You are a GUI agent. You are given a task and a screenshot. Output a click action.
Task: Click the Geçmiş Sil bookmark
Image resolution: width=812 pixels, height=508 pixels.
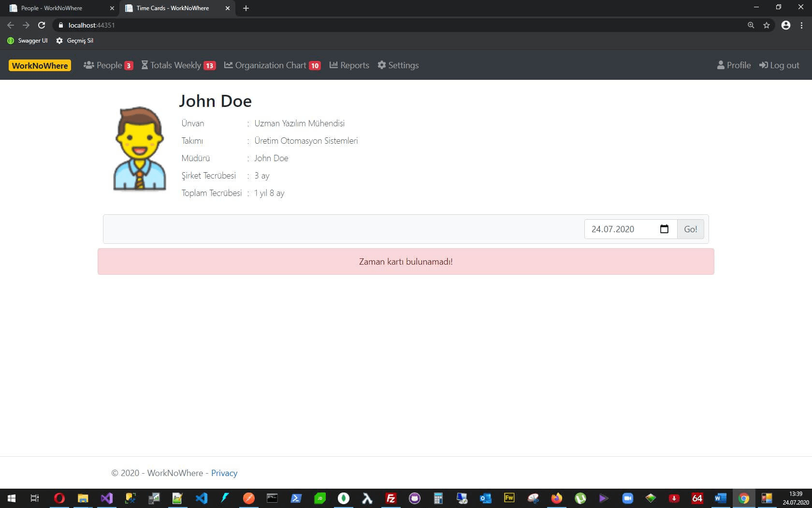coord(75,41)
